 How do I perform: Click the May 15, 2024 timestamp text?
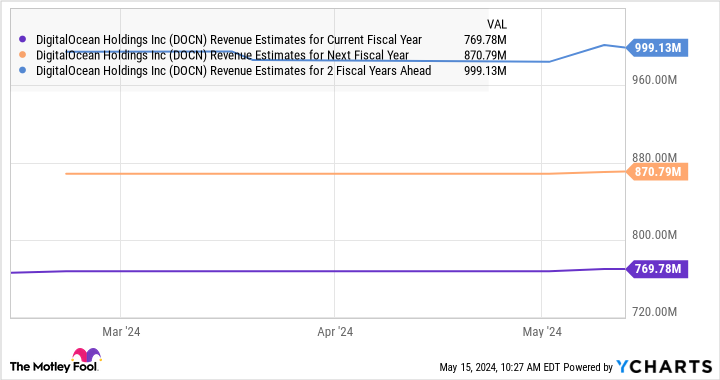[x=490, y=367]
